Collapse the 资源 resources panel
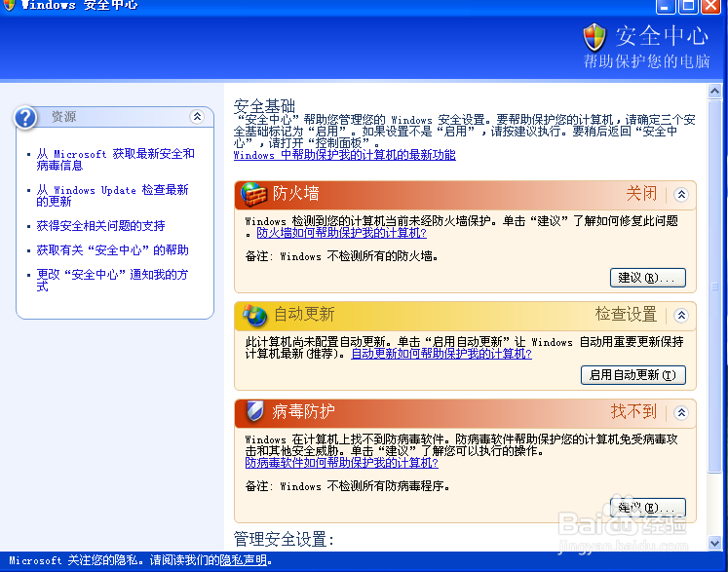The height and width of the screenshot is (572, 728). pyautogui.click(x=197, y=117)
